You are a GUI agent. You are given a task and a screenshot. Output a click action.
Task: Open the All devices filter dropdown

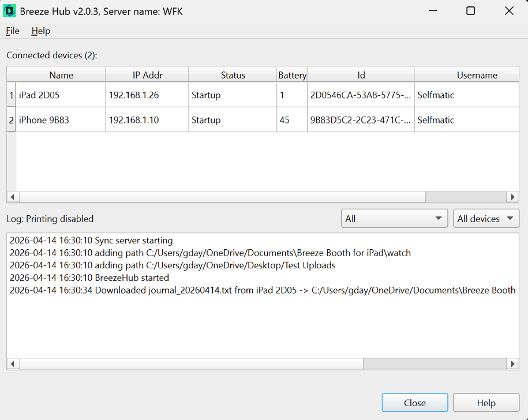tap(486, 219)
